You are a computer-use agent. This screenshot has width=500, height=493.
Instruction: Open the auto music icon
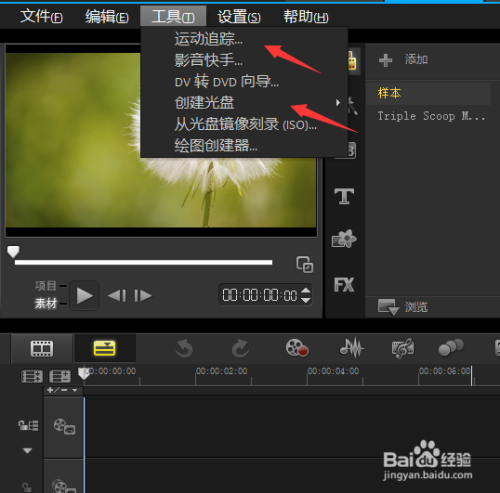point(403,348)
